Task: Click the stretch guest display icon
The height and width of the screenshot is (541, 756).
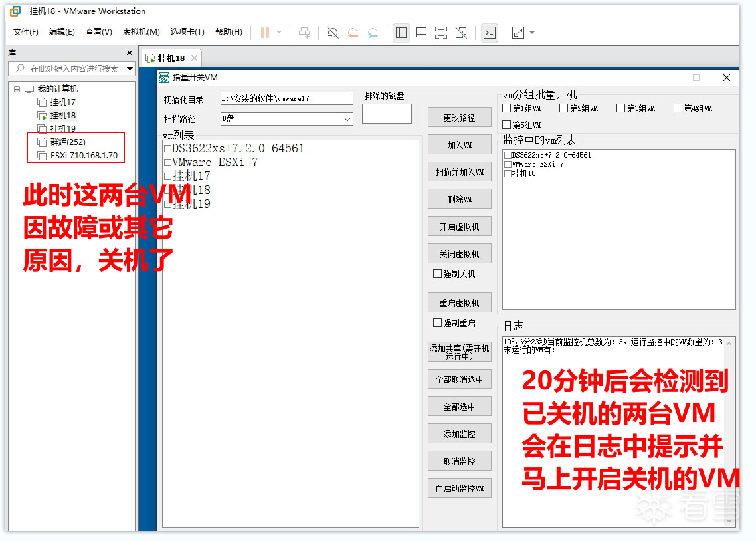Action: pyautogui.click(x=518, y=33)
